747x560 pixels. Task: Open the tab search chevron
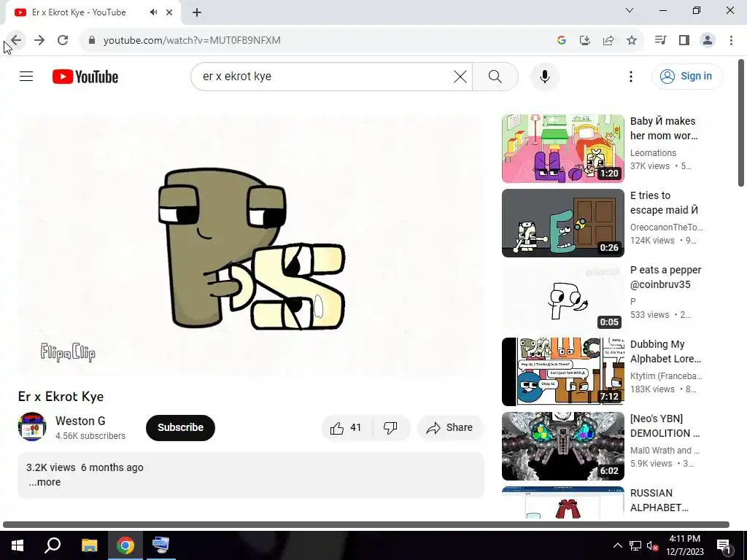(x=630, y=10)
